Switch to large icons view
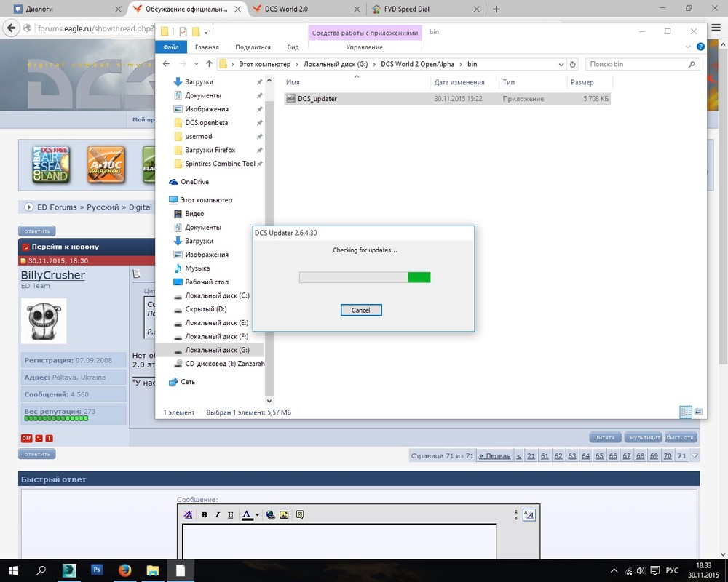 coord(698,412)
